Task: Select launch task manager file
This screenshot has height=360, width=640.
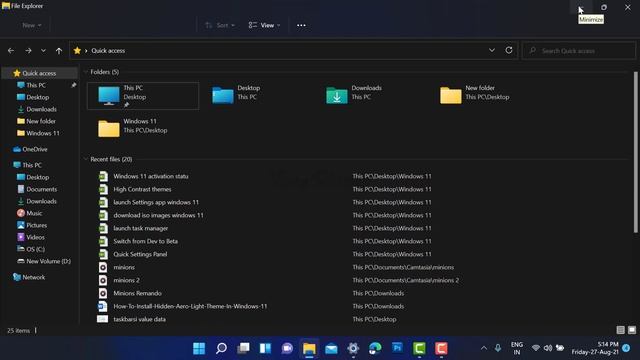Action: 140,229
